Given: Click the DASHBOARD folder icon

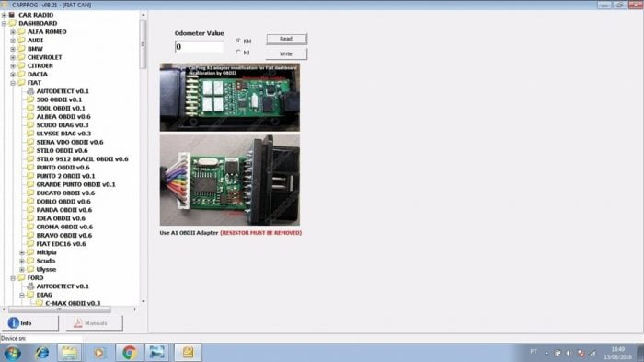Looking at the screenshot, I should (12, 23).
